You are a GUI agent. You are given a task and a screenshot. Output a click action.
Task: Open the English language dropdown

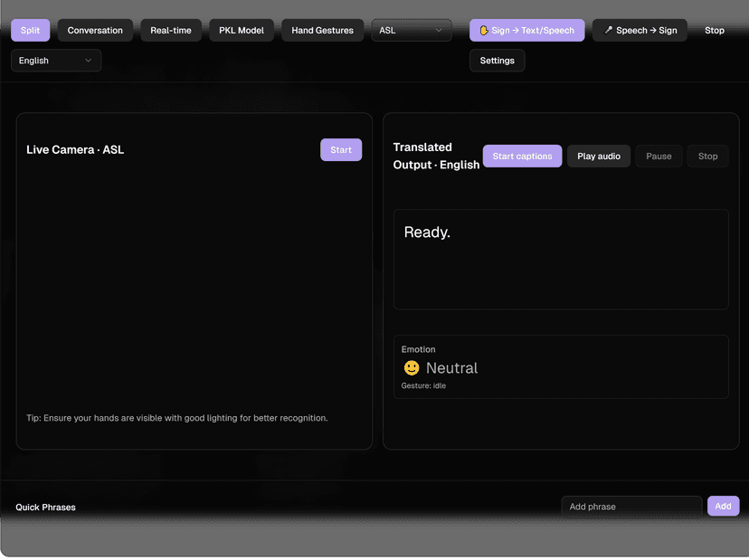(56, 61)
